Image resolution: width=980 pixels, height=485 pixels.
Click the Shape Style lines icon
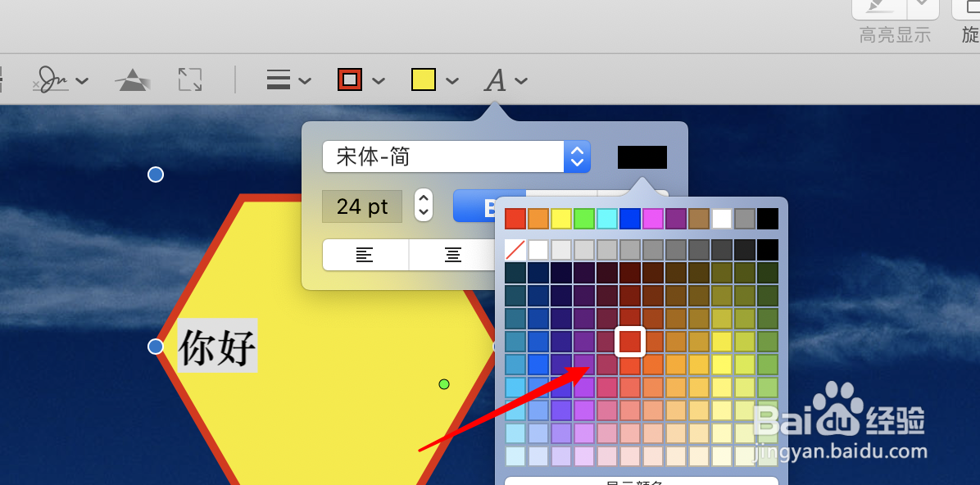click(279, 79)
